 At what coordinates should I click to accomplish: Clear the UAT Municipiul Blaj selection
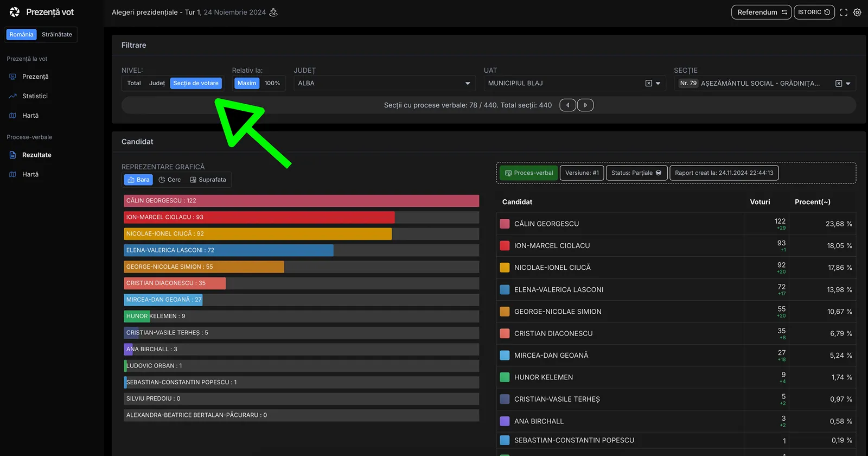(649, 83)
